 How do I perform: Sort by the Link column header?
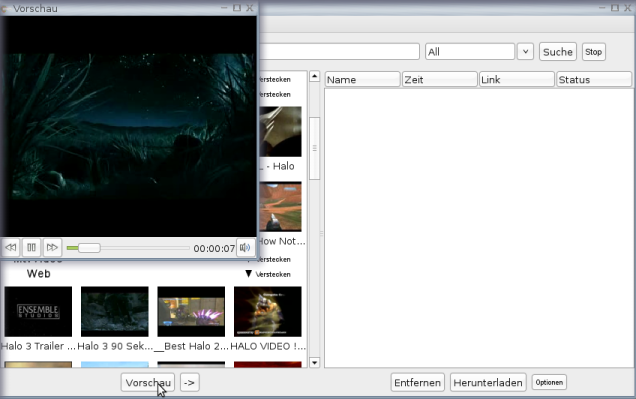(x=516, y=79)
